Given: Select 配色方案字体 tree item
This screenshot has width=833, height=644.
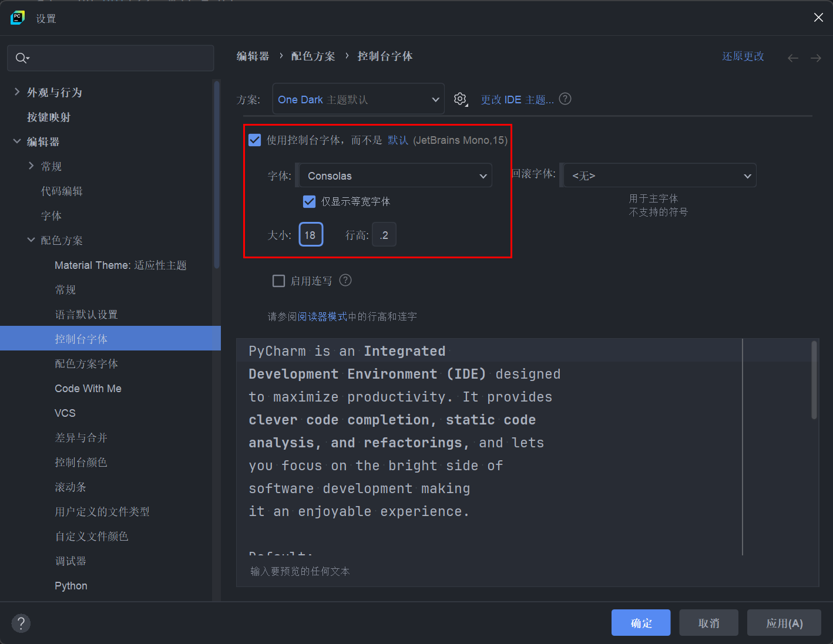Looking at the screenshot, I should (86, 363).
